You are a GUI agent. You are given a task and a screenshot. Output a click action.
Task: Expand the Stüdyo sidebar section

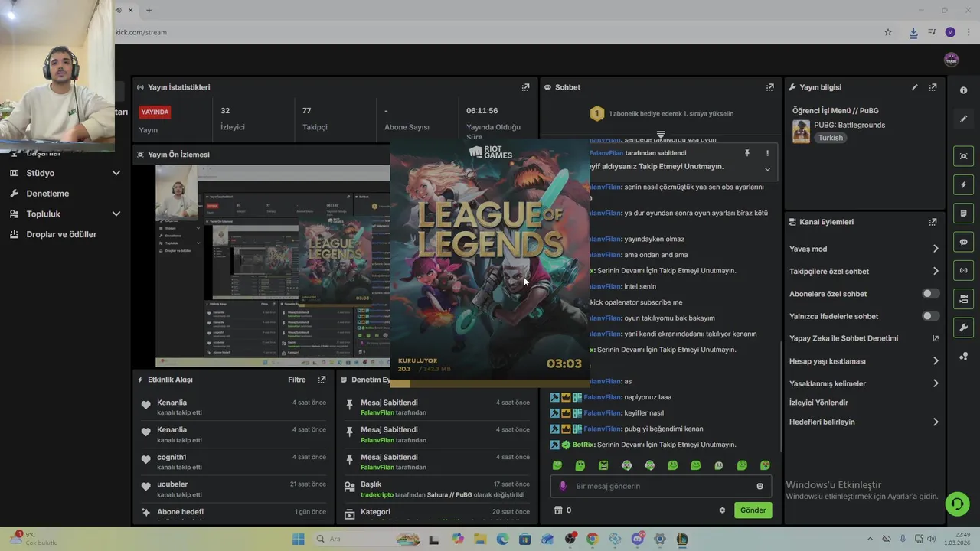coord(116,173)
